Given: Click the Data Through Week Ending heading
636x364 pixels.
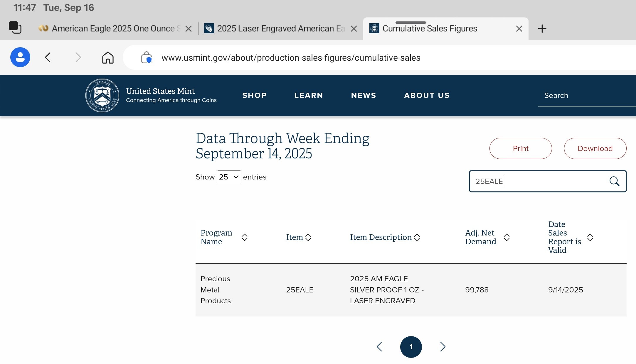Looking at the screenshot, I should 282,146.
